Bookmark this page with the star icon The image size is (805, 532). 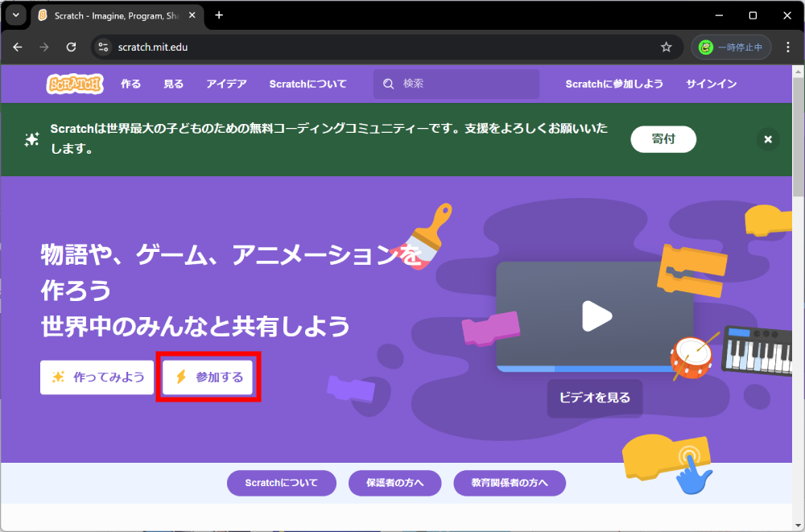pyautogui.click(x=667, y=47)
